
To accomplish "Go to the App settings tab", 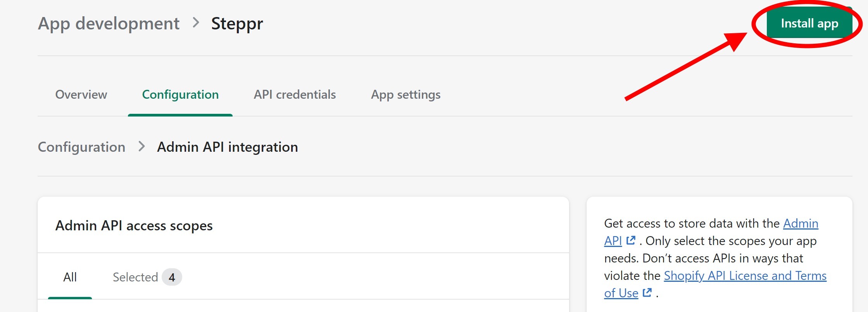I will (406, 94).
